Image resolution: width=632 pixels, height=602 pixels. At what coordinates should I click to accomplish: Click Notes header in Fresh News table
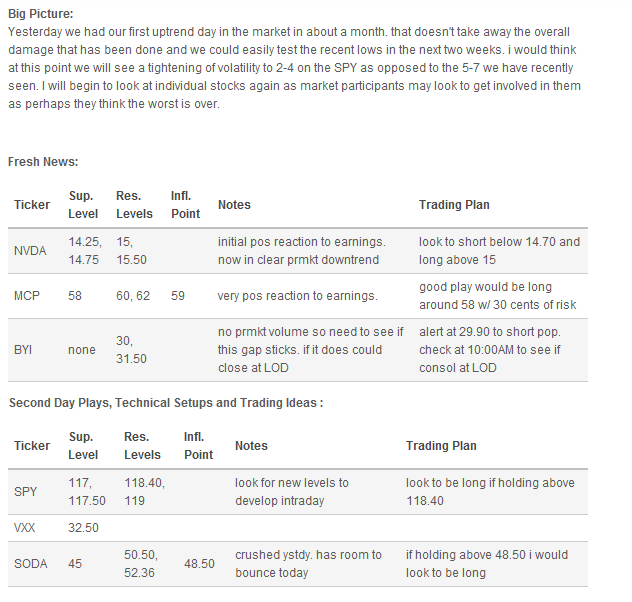[234, 205]
